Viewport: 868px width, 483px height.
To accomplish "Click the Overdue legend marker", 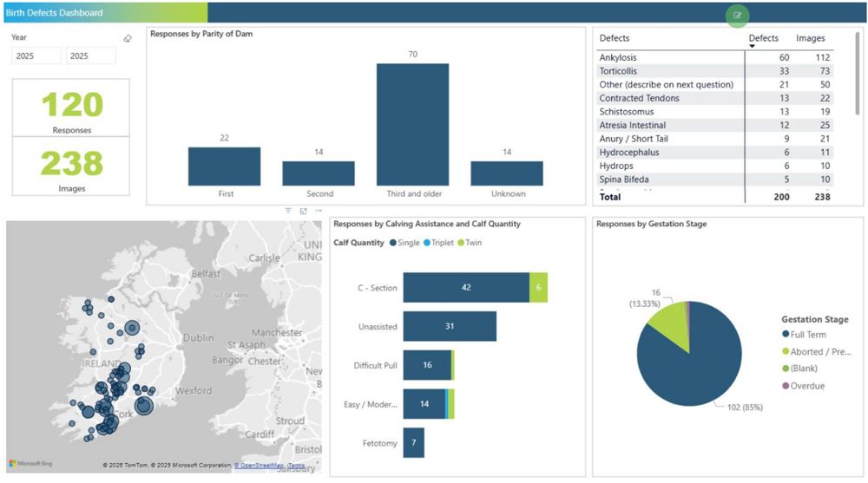I will coord(786,386).
